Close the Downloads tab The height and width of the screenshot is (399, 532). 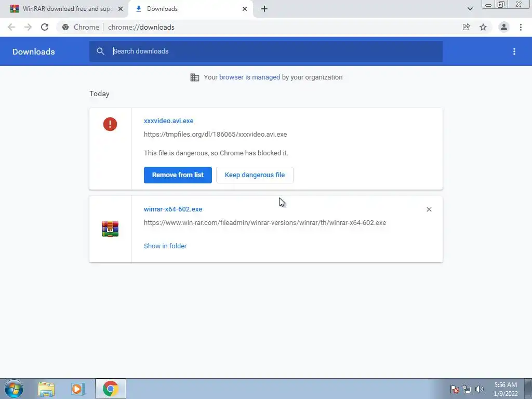245,9
